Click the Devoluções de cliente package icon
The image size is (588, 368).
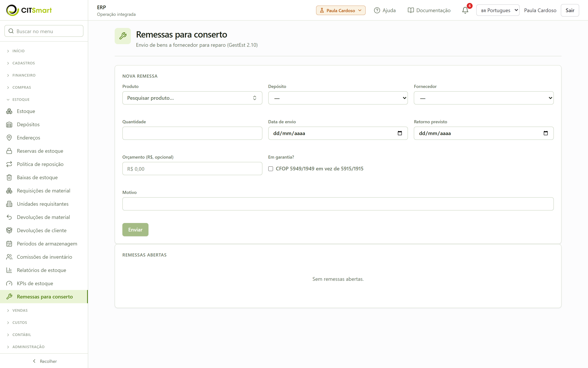pyautogui.click(x=9, y=230)
